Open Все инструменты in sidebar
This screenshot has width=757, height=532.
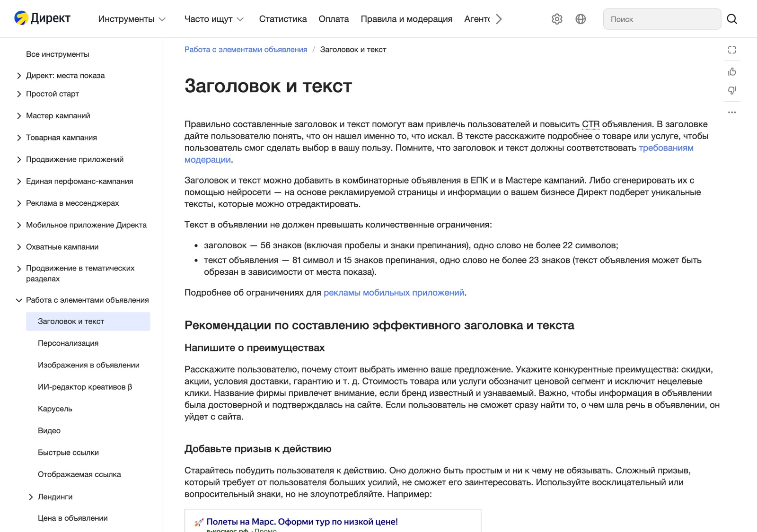[x=57, y=54]
